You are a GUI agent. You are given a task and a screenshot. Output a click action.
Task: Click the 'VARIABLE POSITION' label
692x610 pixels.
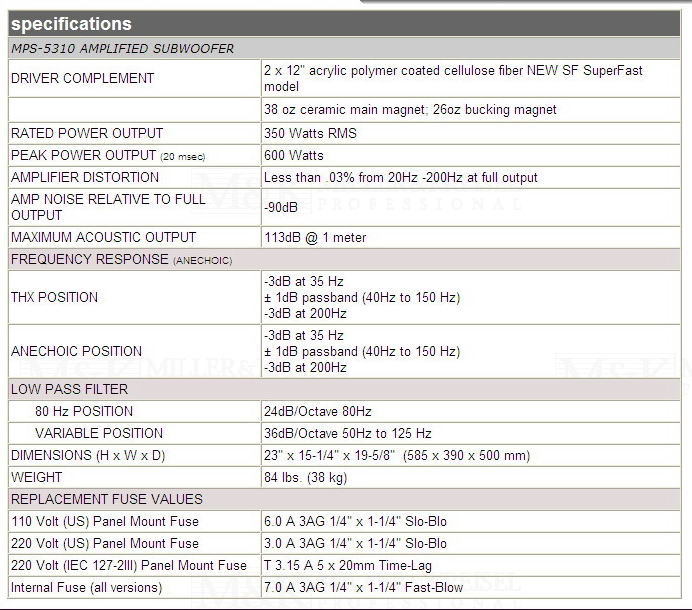(x=99, y=433)
